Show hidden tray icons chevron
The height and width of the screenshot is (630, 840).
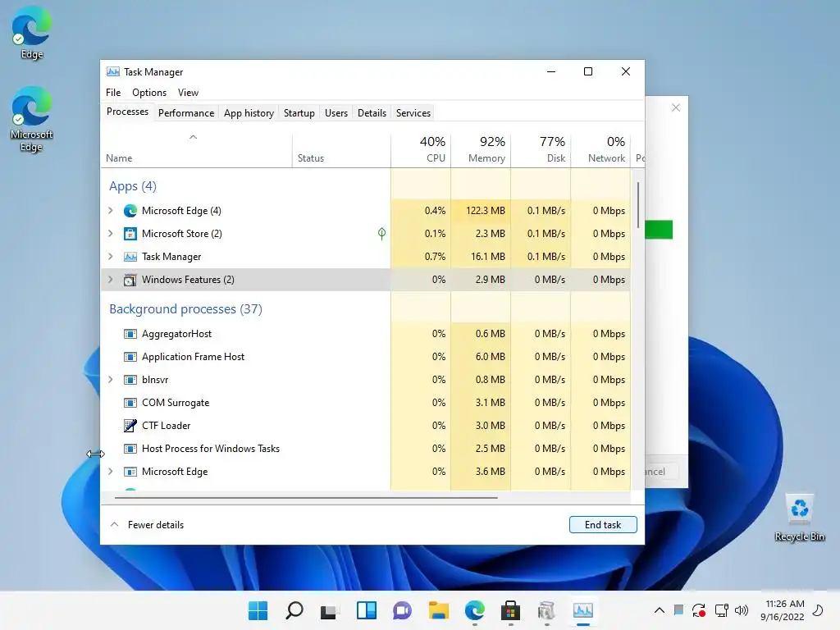[x=660, y=610]
